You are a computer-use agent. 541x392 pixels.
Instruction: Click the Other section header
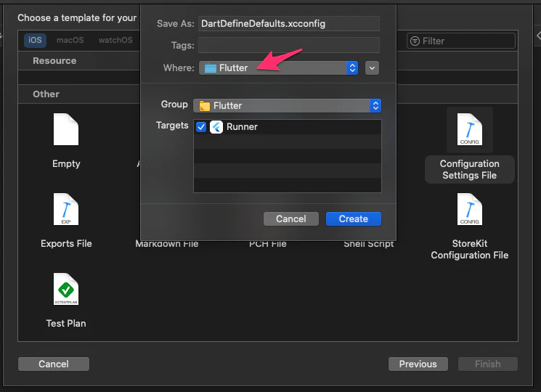(46, 94)
